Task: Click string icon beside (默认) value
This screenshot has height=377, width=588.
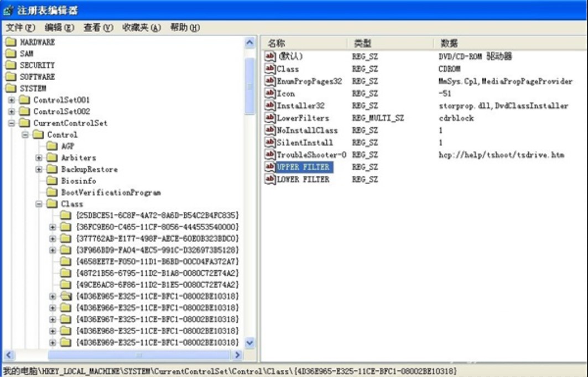Action: (x=270, y=56)
